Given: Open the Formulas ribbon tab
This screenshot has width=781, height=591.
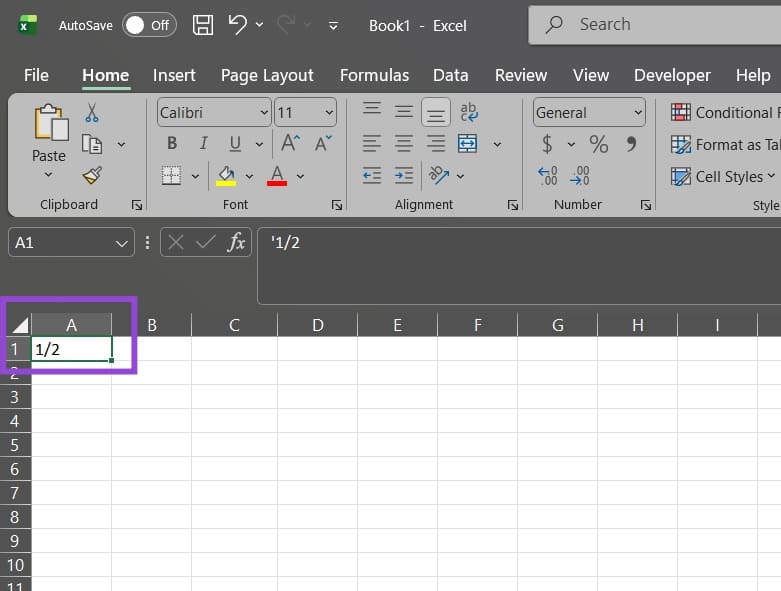Looking at the screenshot, I should 374,75.
